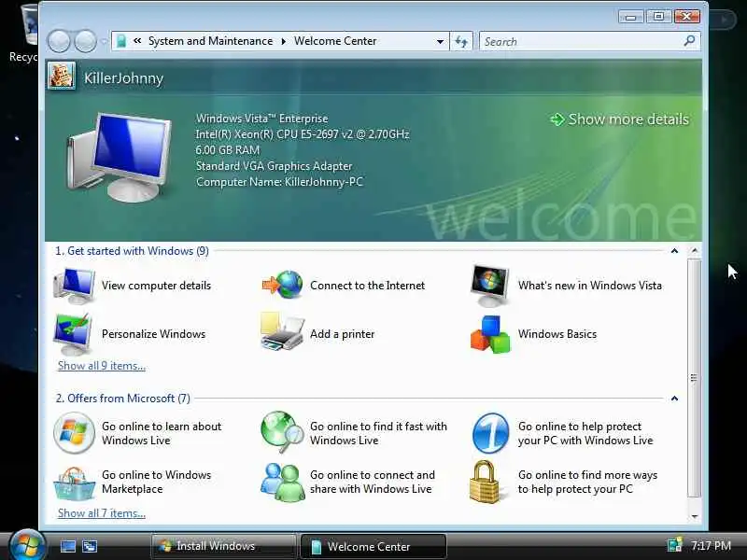Click Switch between windows quick launch icon
The image size is (747, 560).
[x=90, y=546]
